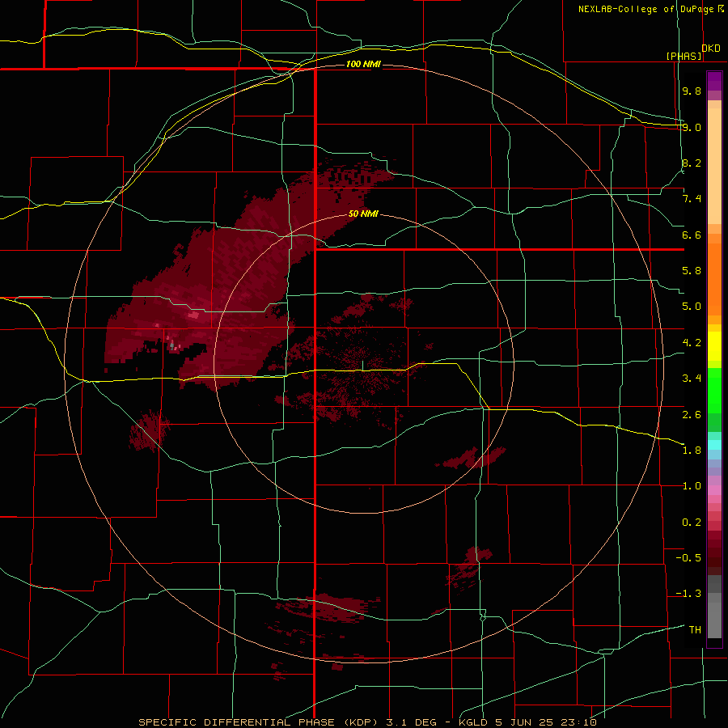This screenshot has height=728, width=728.
Task: Click the 0.2 legend value
Action: [x=692, y=523]
